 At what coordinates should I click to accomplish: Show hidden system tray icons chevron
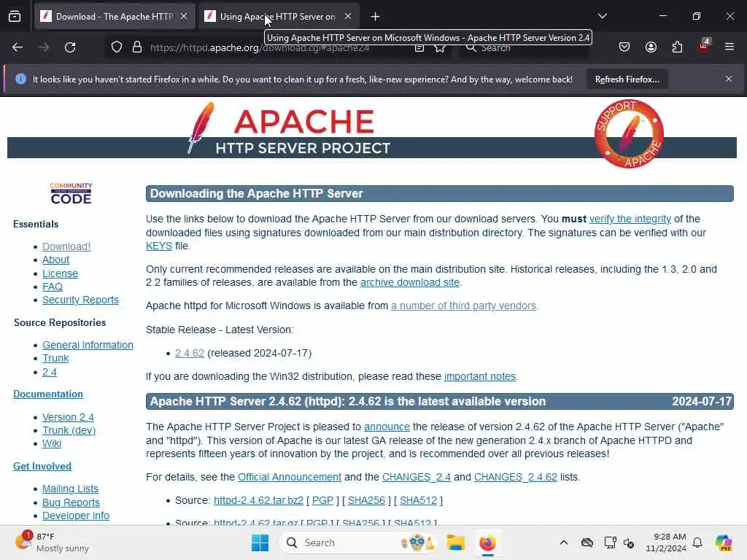pos(564,542)
